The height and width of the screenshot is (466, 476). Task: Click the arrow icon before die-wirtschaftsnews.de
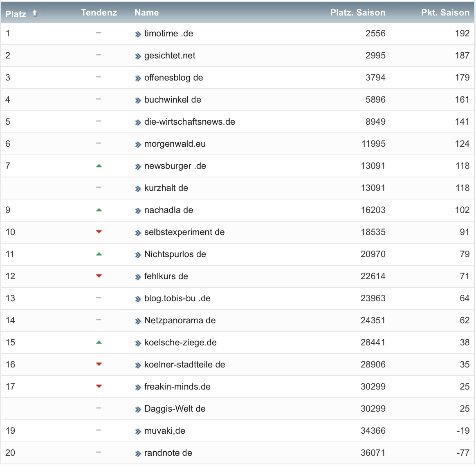pos(138,123)
